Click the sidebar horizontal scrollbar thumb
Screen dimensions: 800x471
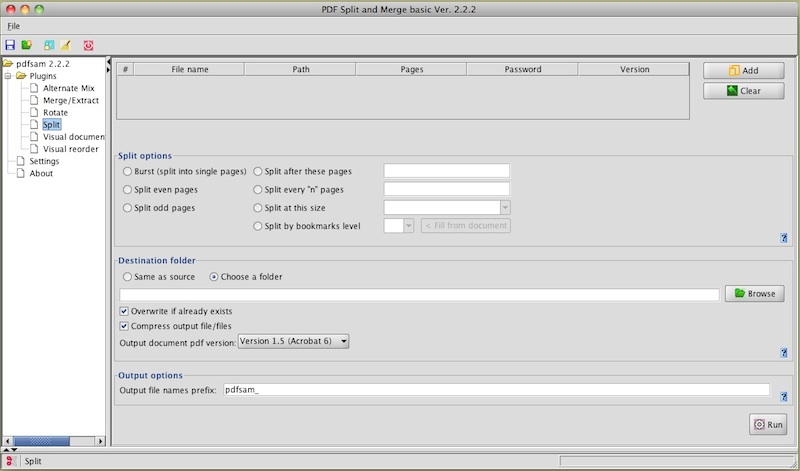point(40,440)
